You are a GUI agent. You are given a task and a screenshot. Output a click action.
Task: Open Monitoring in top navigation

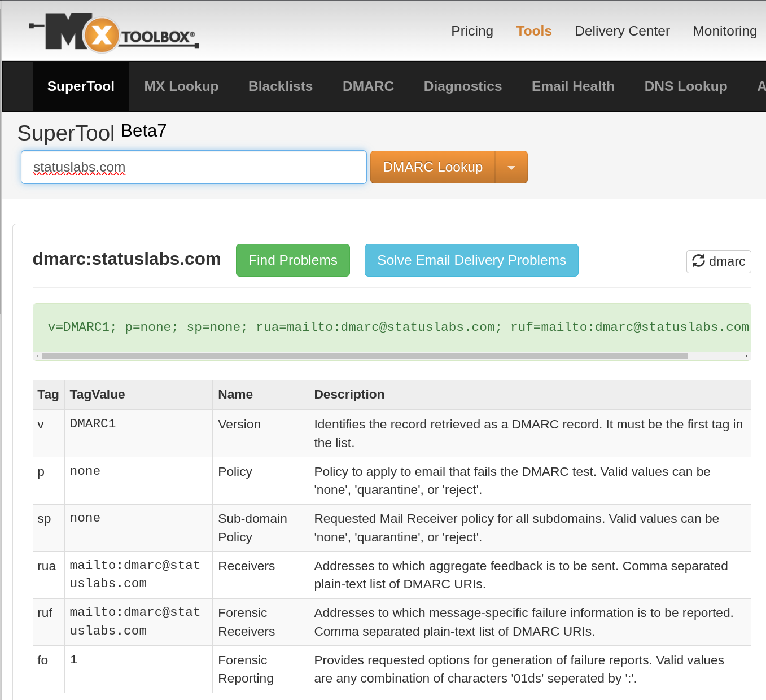point(725,31)
